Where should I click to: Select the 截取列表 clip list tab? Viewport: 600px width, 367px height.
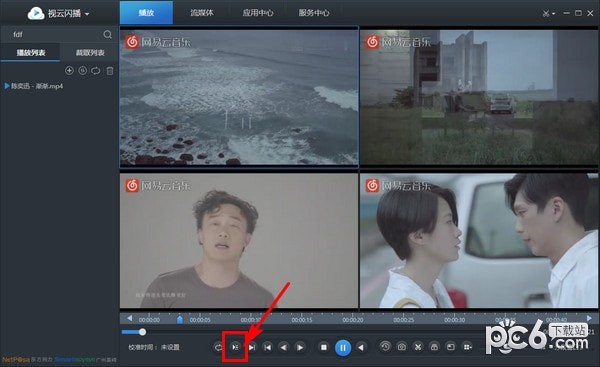pyautogui.click(x=90, y=52)
